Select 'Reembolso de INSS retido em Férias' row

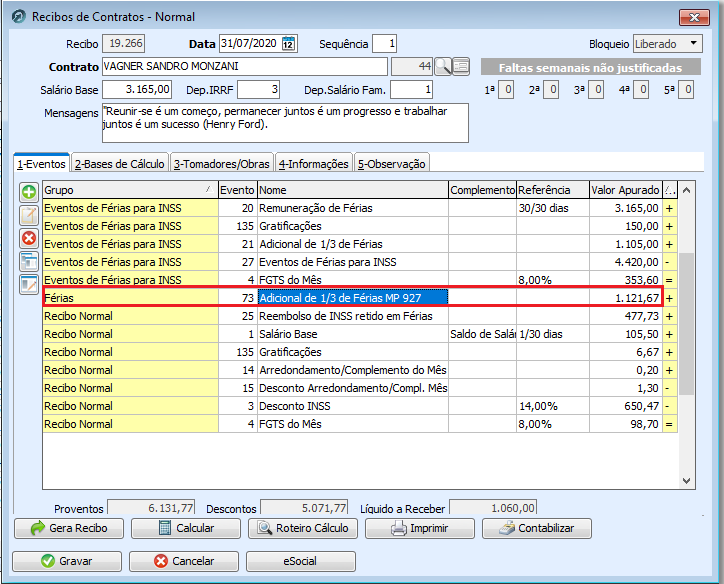pyautogui.click(x=360, y=316)
